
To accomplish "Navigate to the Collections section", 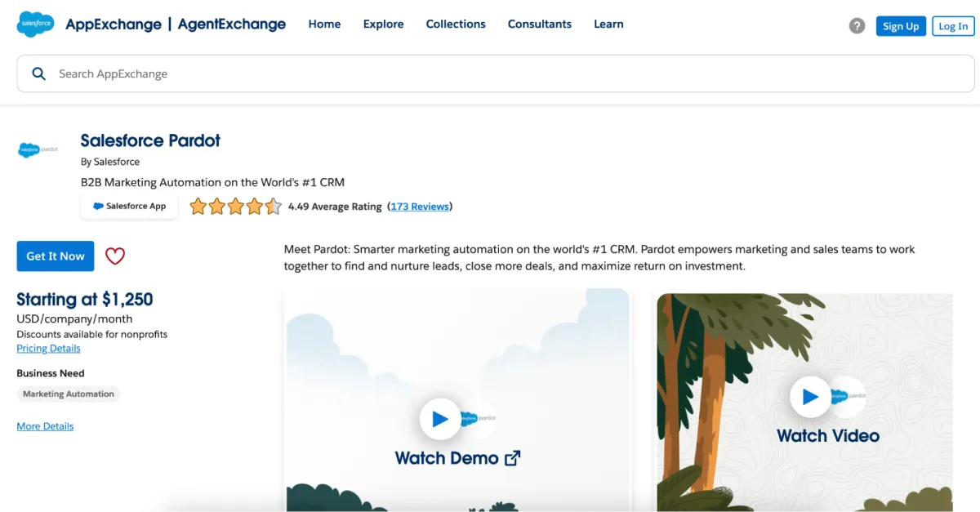I will coord(456,24).
